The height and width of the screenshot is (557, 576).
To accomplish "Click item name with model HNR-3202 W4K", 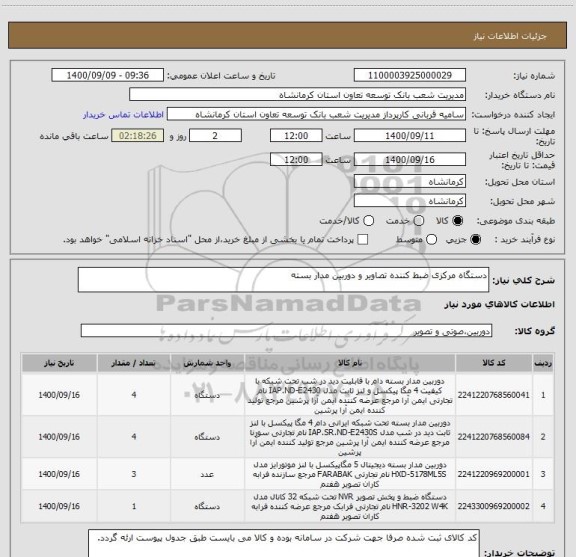I will pos(350,506).
